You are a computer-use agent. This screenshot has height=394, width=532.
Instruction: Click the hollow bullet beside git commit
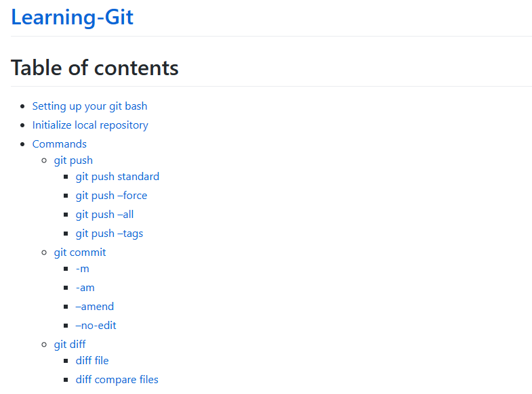[x=45, y=253]
